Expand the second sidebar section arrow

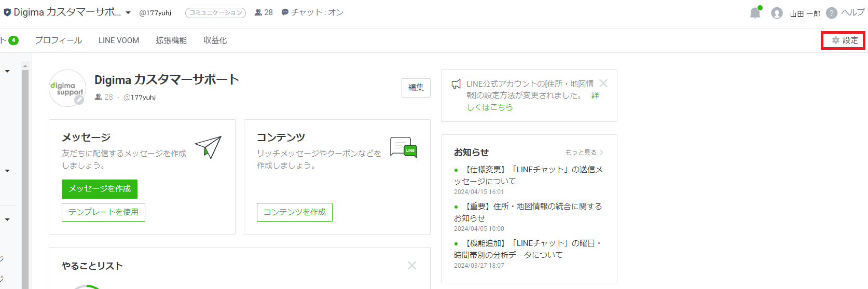7,171
